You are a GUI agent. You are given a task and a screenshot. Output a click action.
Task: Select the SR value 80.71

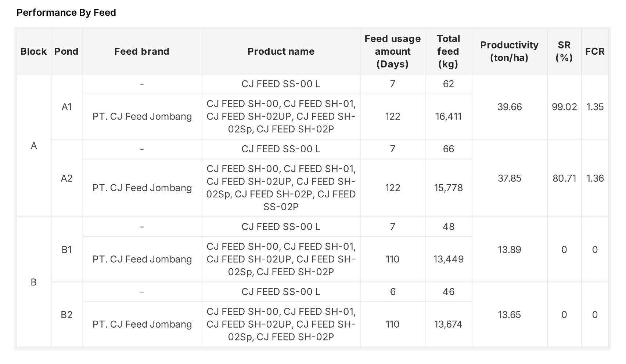pyautogui.click(x=564, y=178)
